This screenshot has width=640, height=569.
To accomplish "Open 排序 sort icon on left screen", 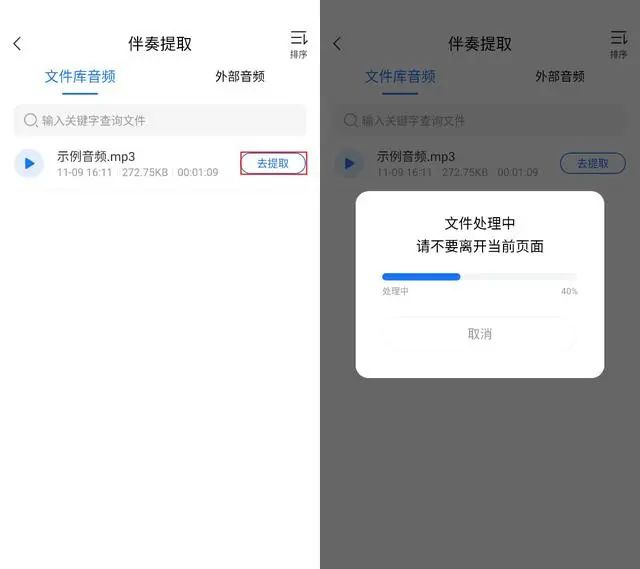I will click(298, 44).
